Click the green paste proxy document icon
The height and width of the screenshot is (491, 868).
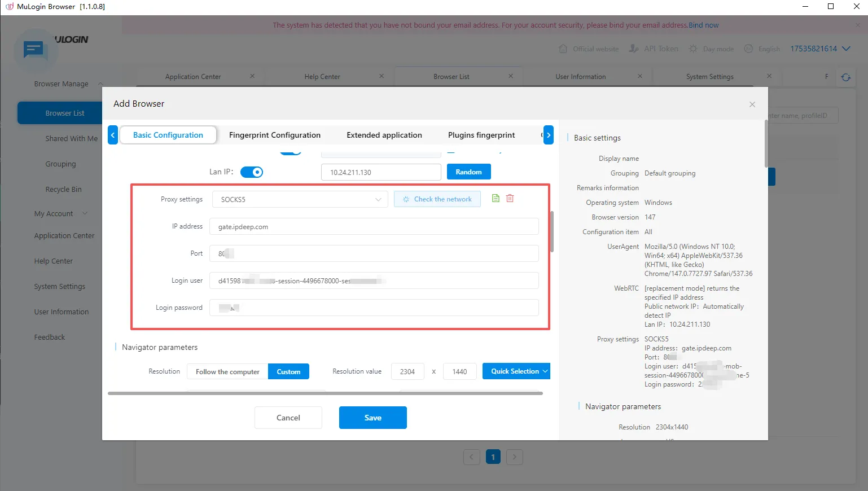pos(496,198)
